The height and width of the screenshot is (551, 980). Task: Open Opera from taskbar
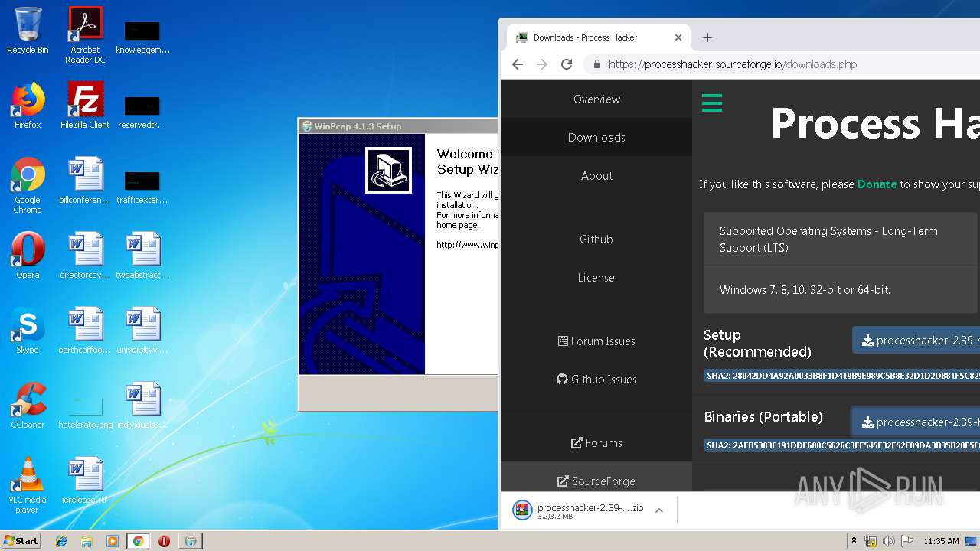pyautogui.click(x=164, y=541)
